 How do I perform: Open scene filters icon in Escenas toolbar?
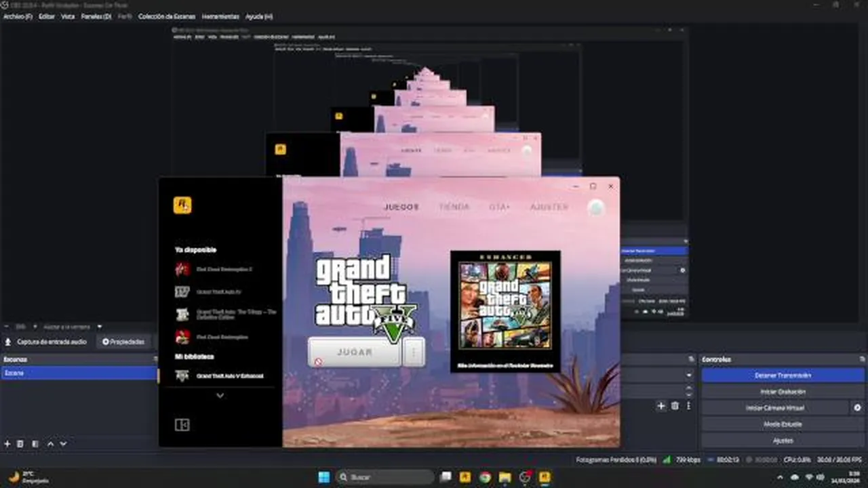35,444
